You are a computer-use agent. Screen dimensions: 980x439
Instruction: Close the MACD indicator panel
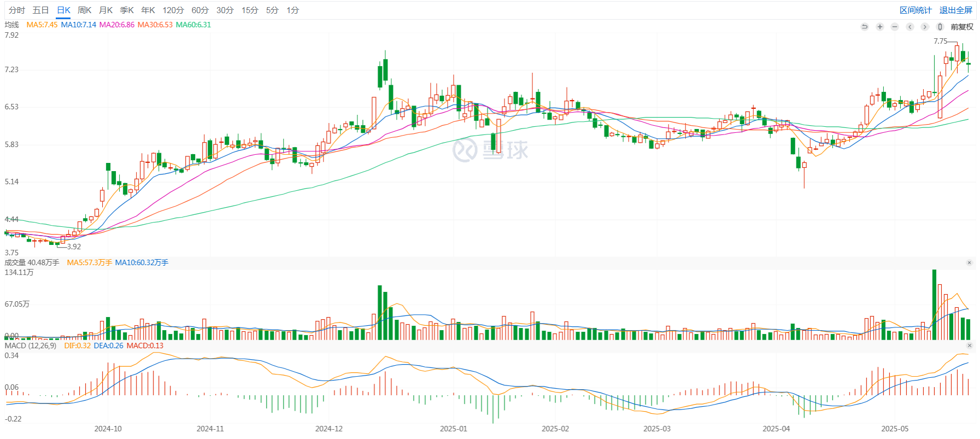tap(969, 346)
